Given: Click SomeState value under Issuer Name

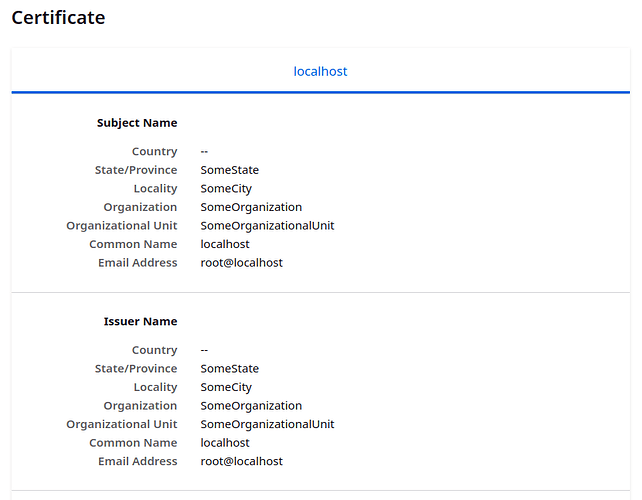Looking at the screenshot, I should tap(229, 369).
